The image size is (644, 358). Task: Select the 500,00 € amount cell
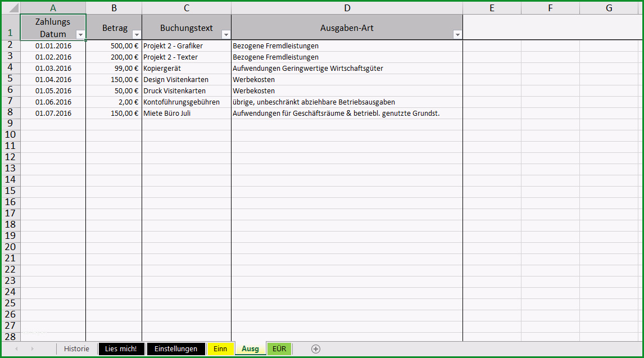click(x=114, y=46)
